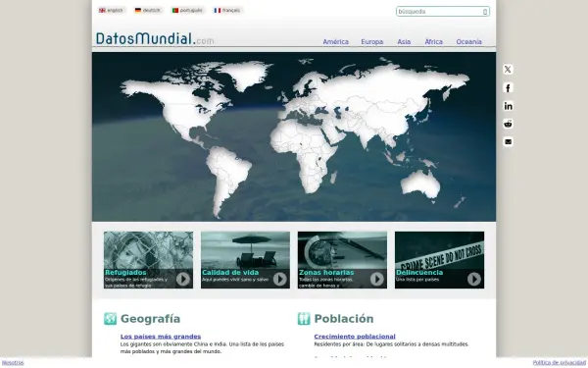This screenshot has width=588, height=368.
Task: Click the Geografía heading
Action: pos(150,319)
